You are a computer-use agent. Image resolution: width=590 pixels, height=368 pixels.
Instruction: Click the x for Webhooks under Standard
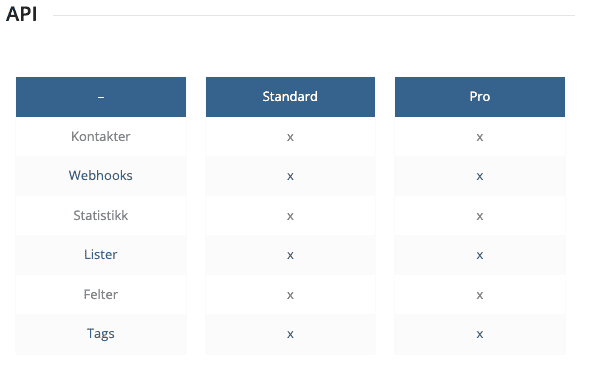[290, 176]
